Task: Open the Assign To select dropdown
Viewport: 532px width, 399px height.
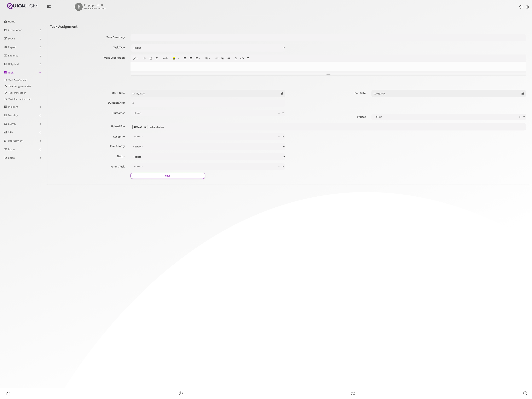Action: 208,137
